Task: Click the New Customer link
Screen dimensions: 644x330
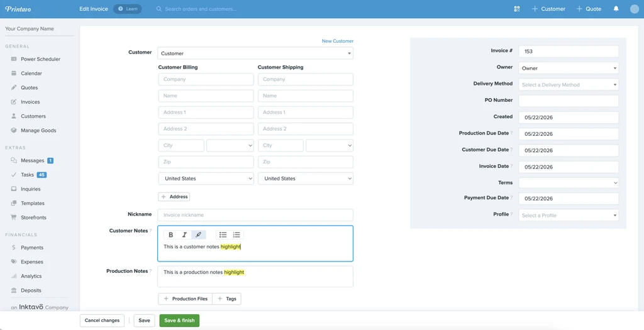Action: 338,41
